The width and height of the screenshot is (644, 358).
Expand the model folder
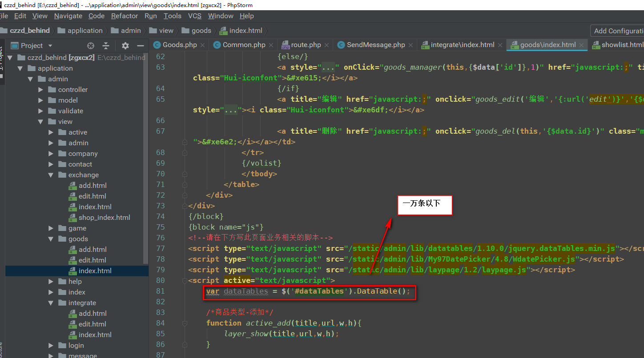pos(40,100)
